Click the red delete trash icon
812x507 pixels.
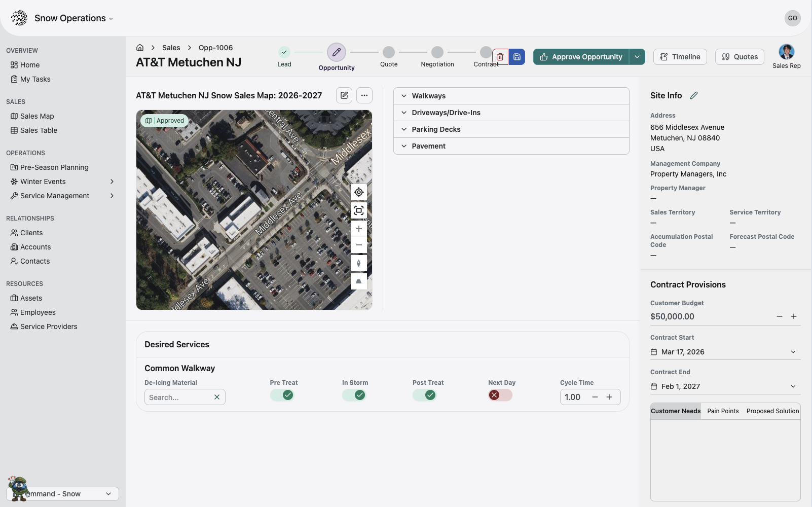pyautogui.click(x=500, y=57)
